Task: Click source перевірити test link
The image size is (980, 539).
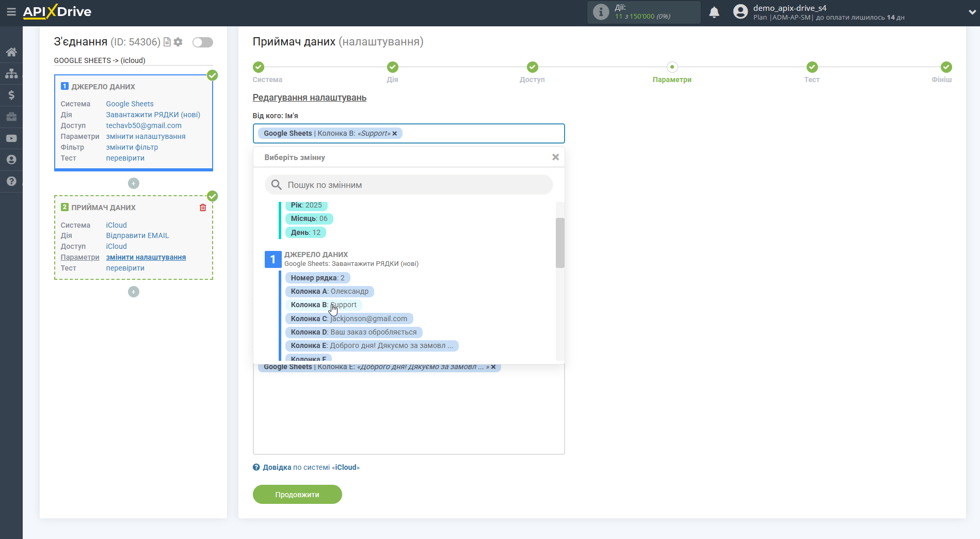Action: point(125,158)
